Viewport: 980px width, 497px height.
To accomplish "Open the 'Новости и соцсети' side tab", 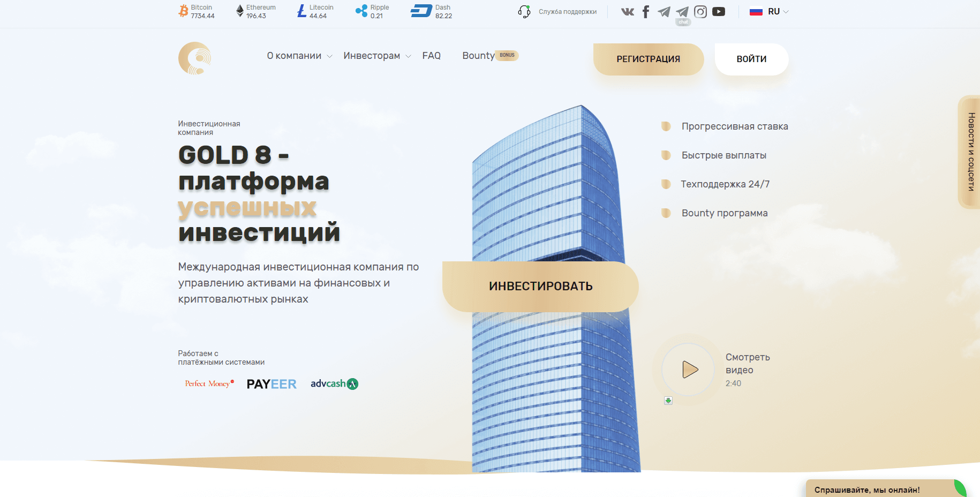I will (970, 152).
